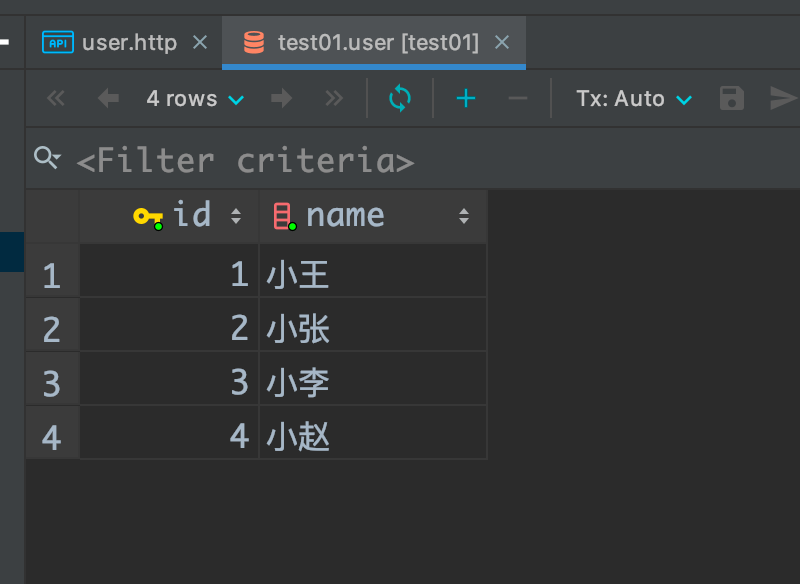Jump to the last page of results
800x584 pixels.
click(333, 98)
